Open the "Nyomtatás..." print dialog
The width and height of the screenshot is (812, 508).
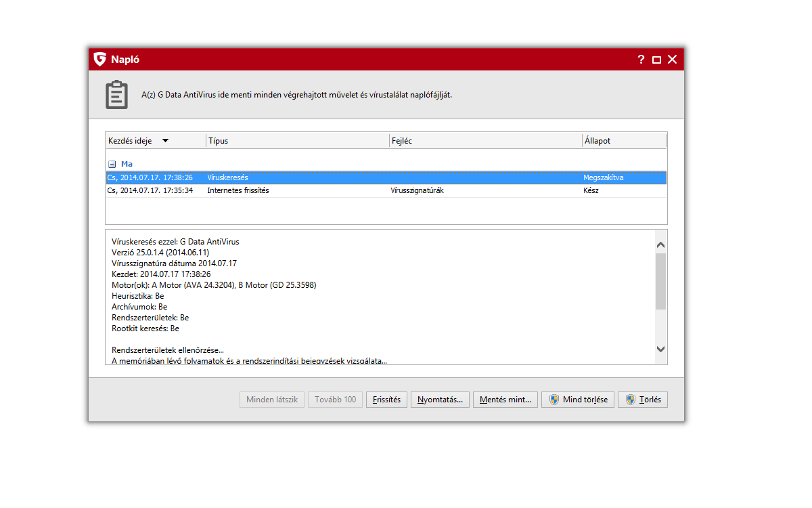click(x=440, y=400)
